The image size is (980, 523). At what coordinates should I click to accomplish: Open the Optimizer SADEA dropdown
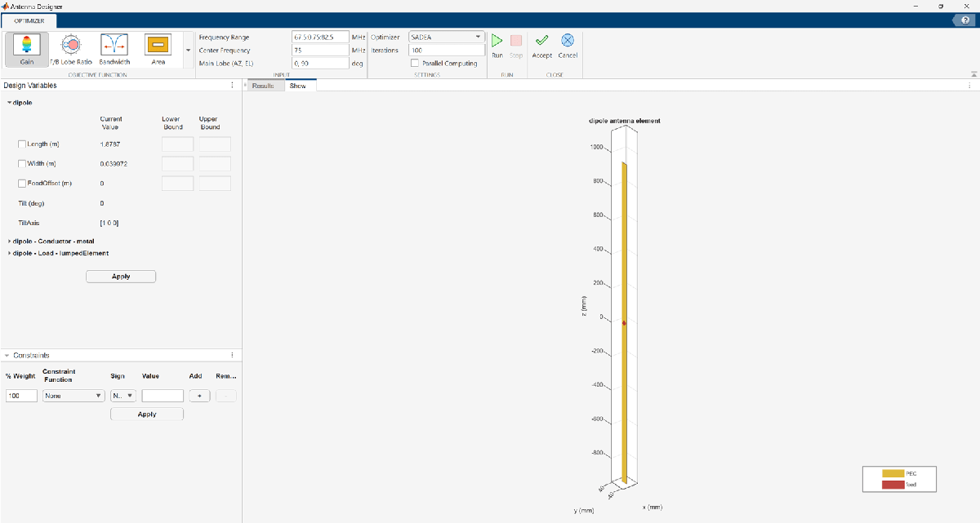coord(446,37)
